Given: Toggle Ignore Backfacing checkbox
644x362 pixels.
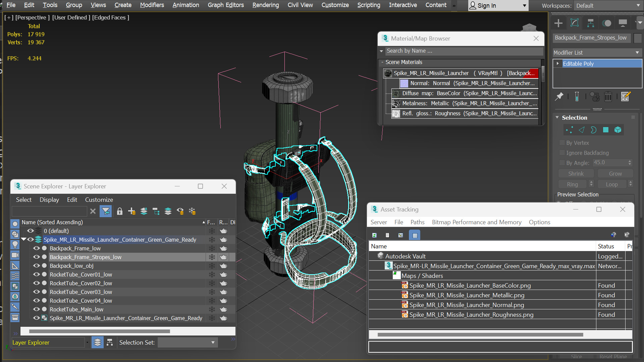Looking at the screenshot, I should click(562, 153).
